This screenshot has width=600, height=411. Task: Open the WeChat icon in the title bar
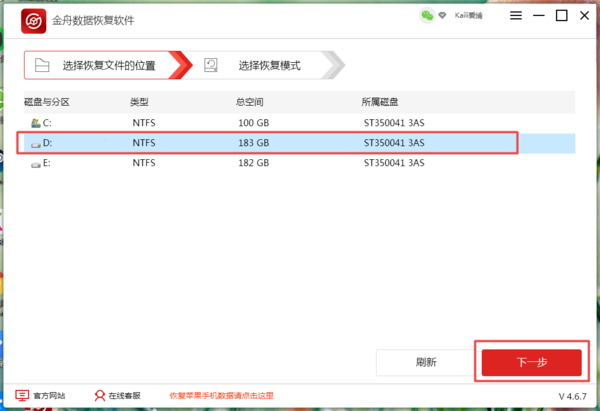[427, 16]
